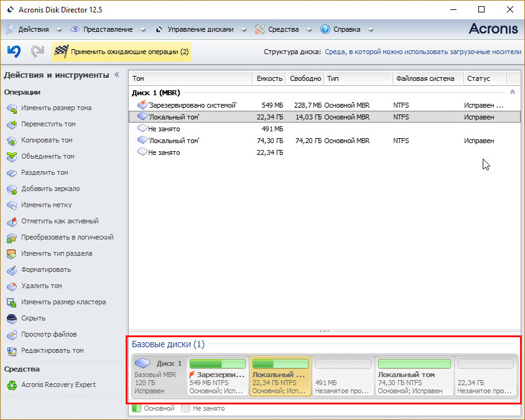Expand the Представление dropdown arrow
The image size is (525, 420).
pos(142,30)
